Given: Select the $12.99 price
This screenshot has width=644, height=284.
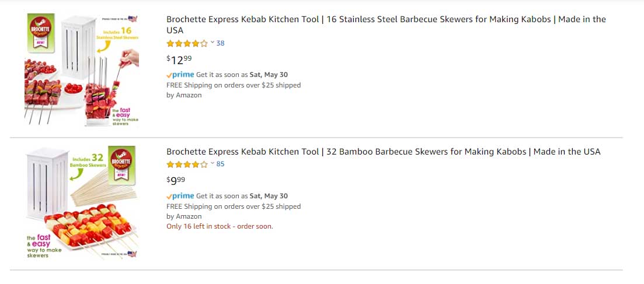Looking at the screenshot, I should (179, 59).
